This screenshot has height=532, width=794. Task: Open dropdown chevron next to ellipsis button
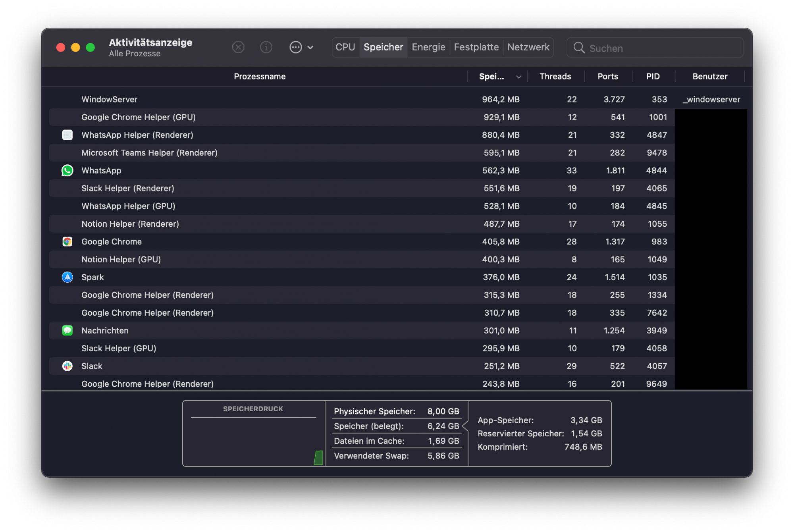click(x=310, y=48)
